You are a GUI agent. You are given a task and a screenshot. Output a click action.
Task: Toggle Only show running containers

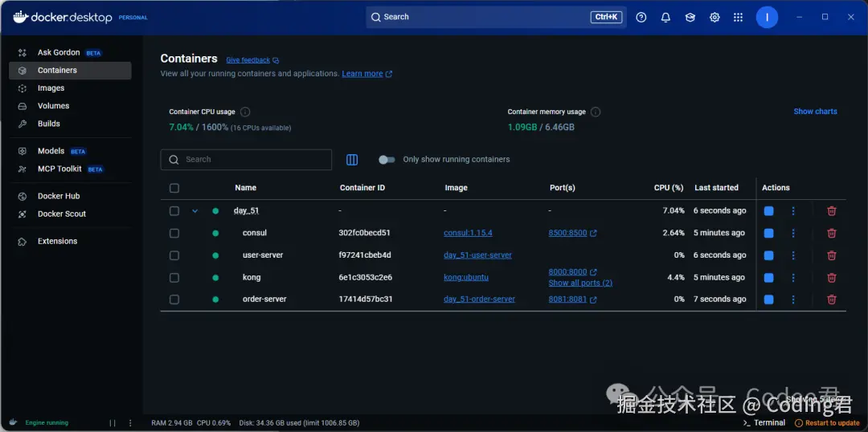(387, 159)
